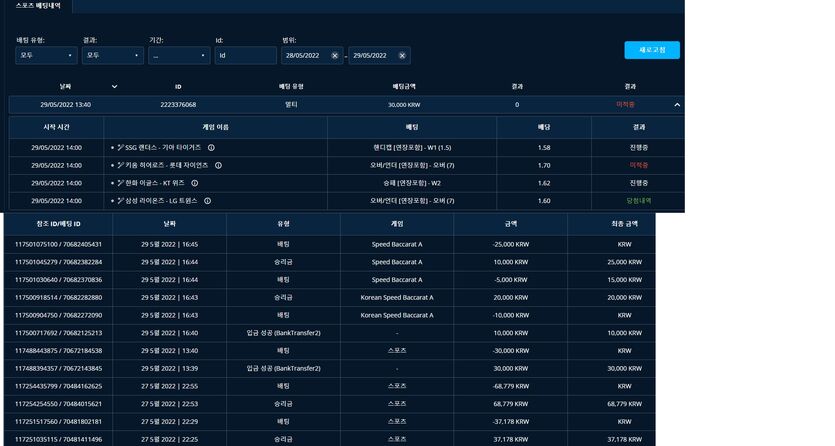Click the 29 5월 2022 | 16:40 date cell

pyautogui.click(x=169, y=333)
